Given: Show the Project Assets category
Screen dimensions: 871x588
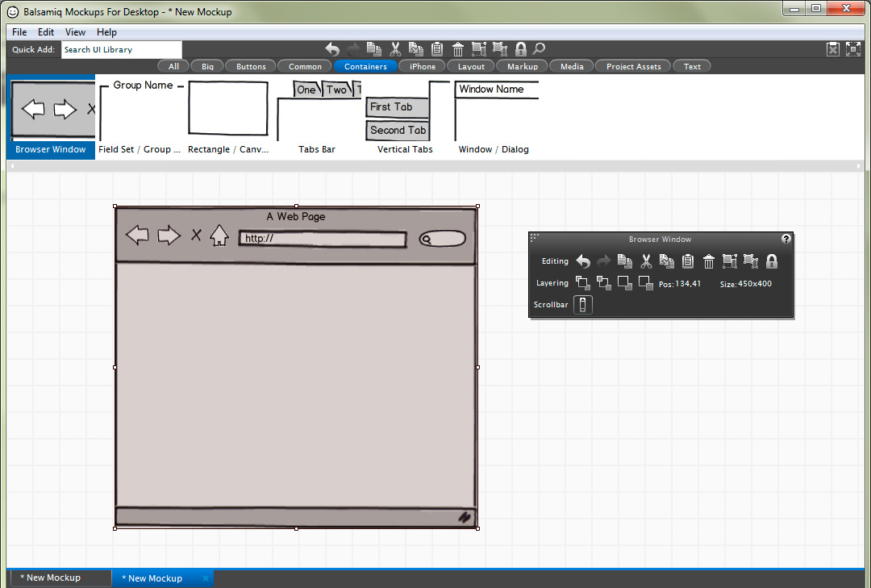Looking at the screenshot, I should pos(633,67).
